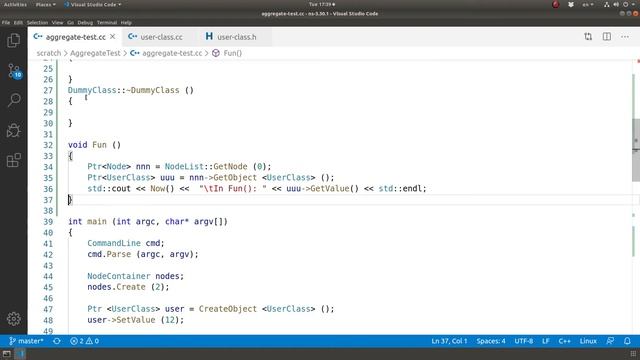The image size is (640, 360).
Task: Click 'CommandLine cmd;' code line
Action: [x=126, y=243]
